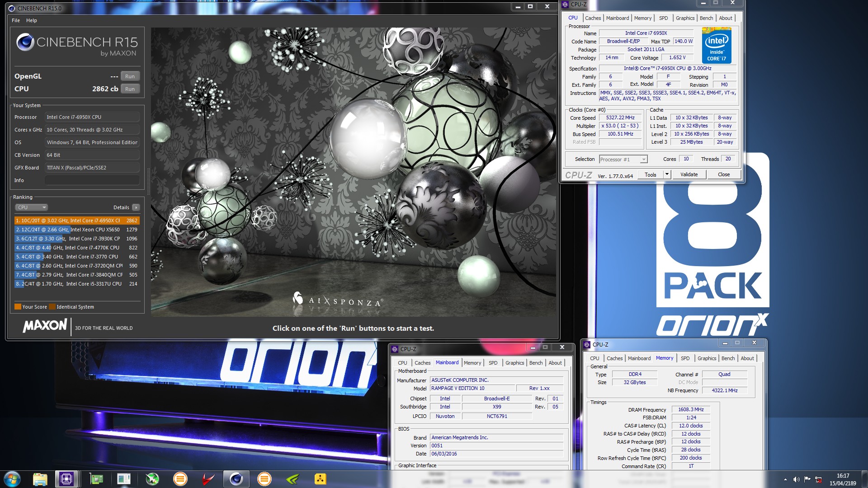Image resolution: width=868 pixels, height=488 pixels.
Task: Open the NVIDIA green logo taskbar icon
Action: [x=292, y=479]
